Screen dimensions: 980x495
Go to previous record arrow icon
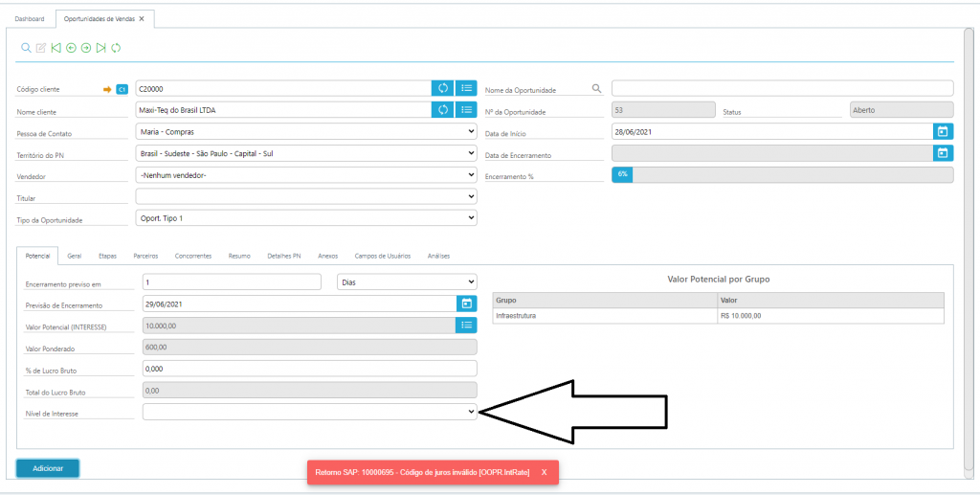coord(71,47)
